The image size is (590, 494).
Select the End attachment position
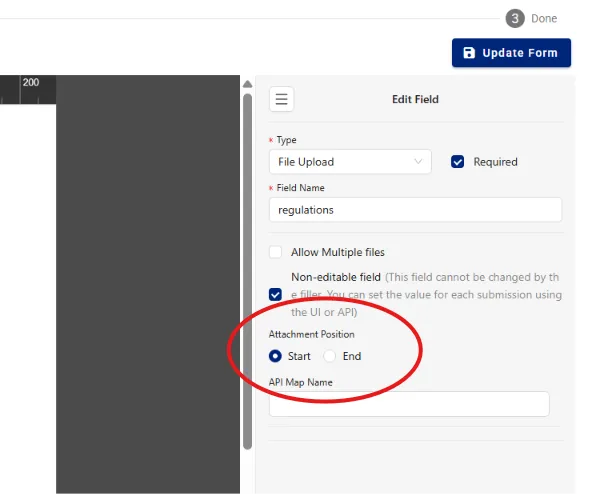point(330,356)
